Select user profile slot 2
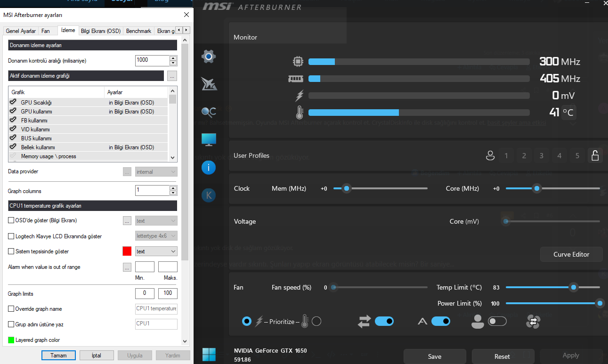This screenshot has height=364, width=608. [x=524, y=156]
